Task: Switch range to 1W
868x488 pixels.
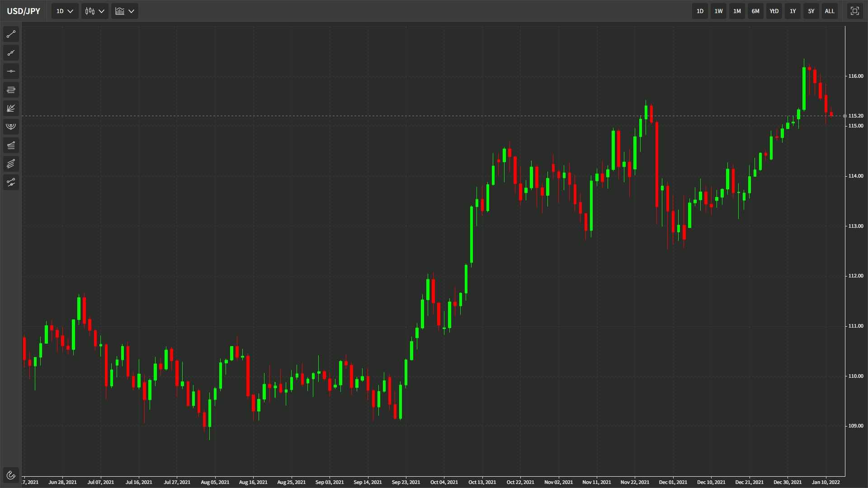Action: 718,11
